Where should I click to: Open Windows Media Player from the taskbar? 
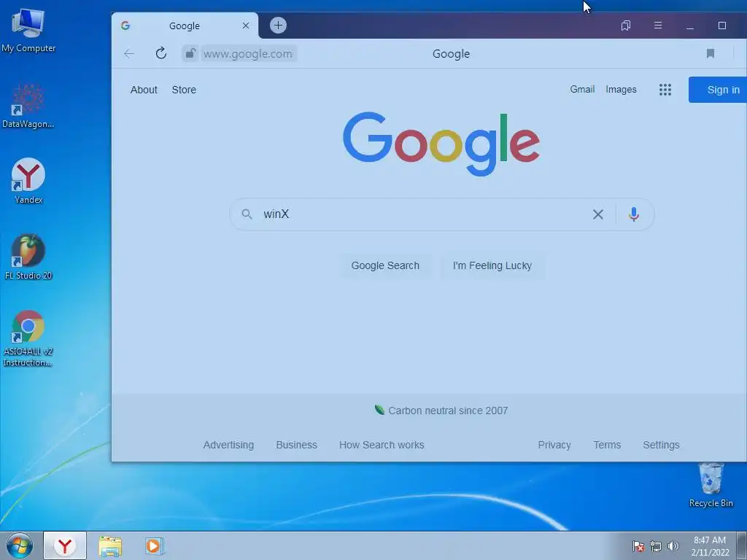click(155, 546)
